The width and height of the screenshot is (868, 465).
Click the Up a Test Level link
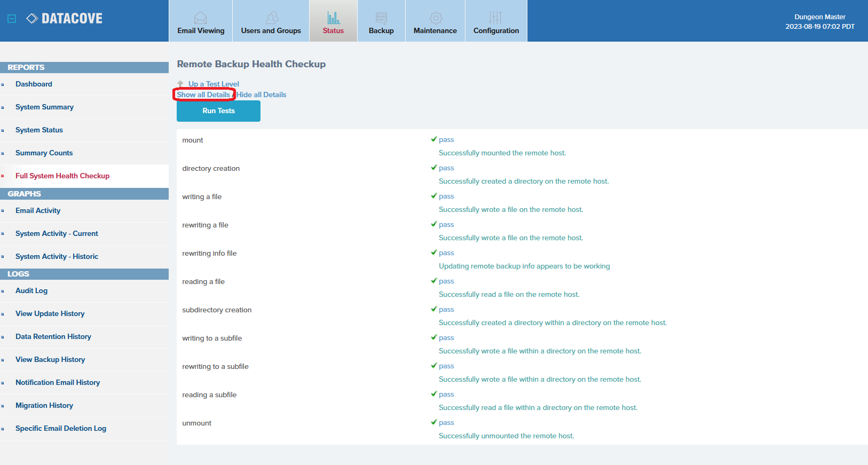point(214,84)
